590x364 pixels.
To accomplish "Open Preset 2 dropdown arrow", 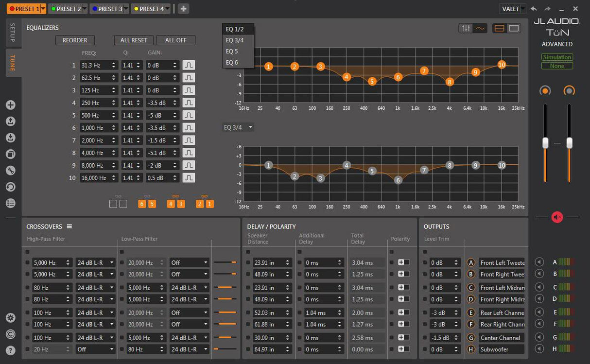I will click(x=85, y=9).
